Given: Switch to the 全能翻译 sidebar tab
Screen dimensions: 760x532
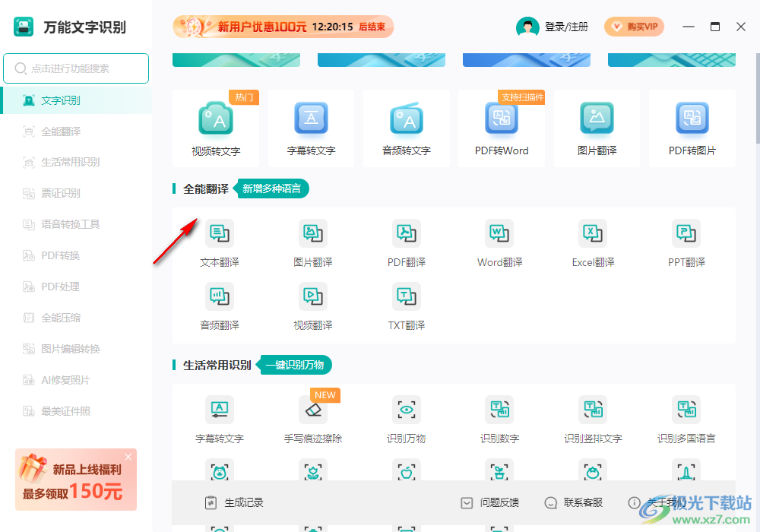Looking at the screenshot, I should (x=77, y=131).
